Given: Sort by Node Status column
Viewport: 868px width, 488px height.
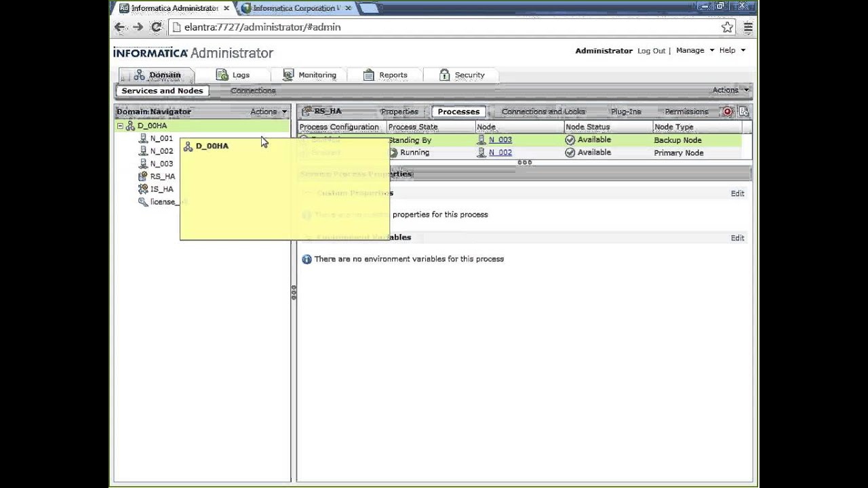Looking at the screenshot, I should pos(608,127).
